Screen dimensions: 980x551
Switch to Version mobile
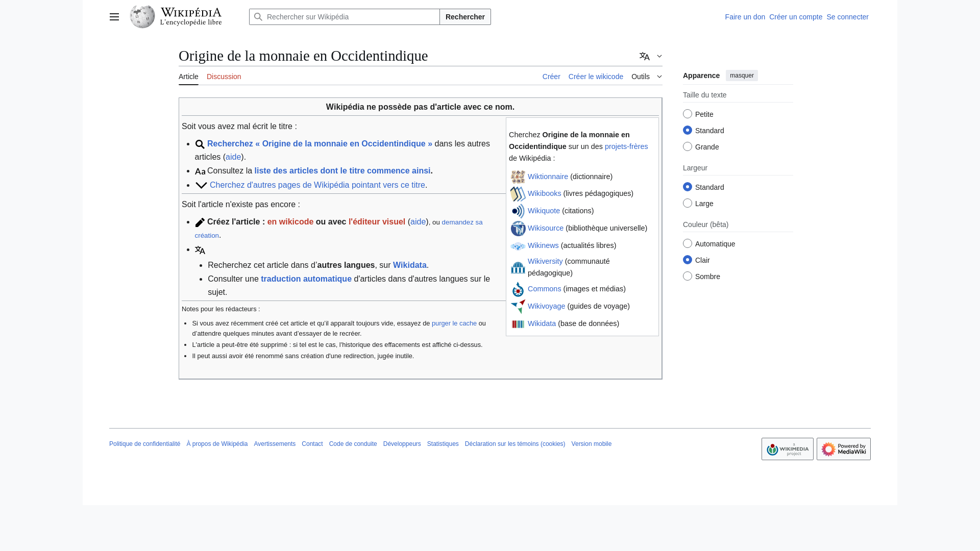(x=591, y=444)
